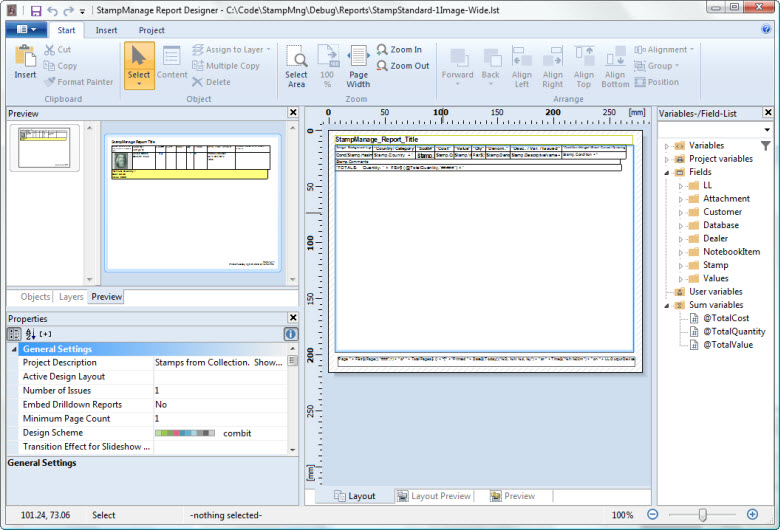Close the Properties panel
This screenshot has width=780, height=530.
(x=293, y=318)
